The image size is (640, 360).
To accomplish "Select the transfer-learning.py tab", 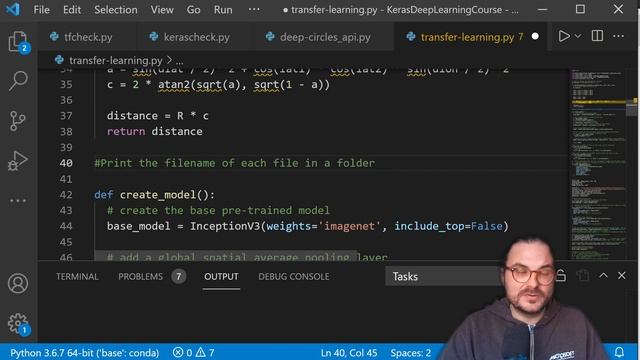I will 470,37.
